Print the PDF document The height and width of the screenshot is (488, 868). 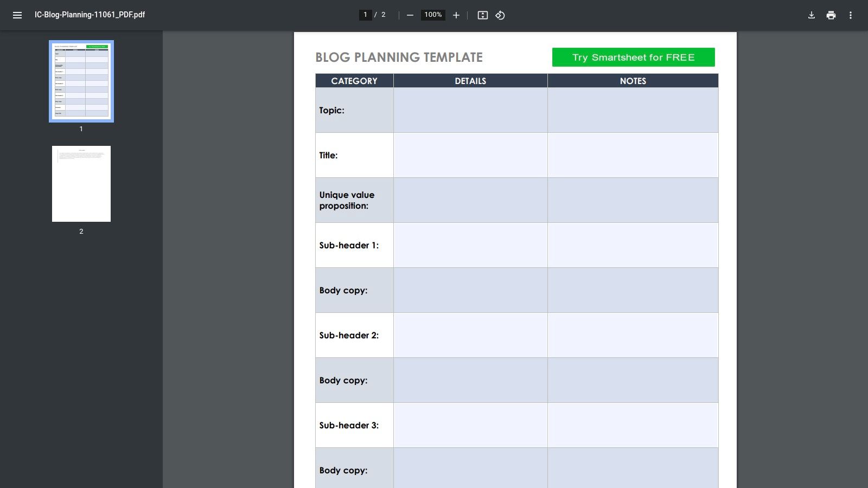click(831, 15)
